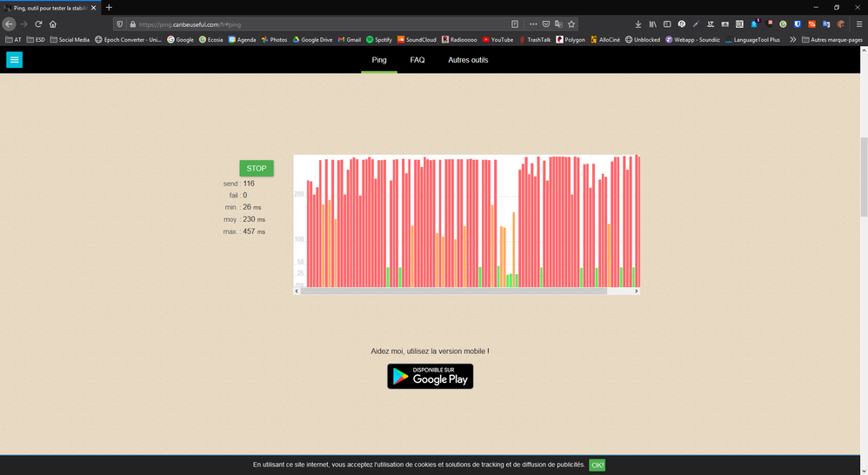This screenshot has width=868, height=475.
Task: Click the Google Play download badge
Action: click(430, 376)
